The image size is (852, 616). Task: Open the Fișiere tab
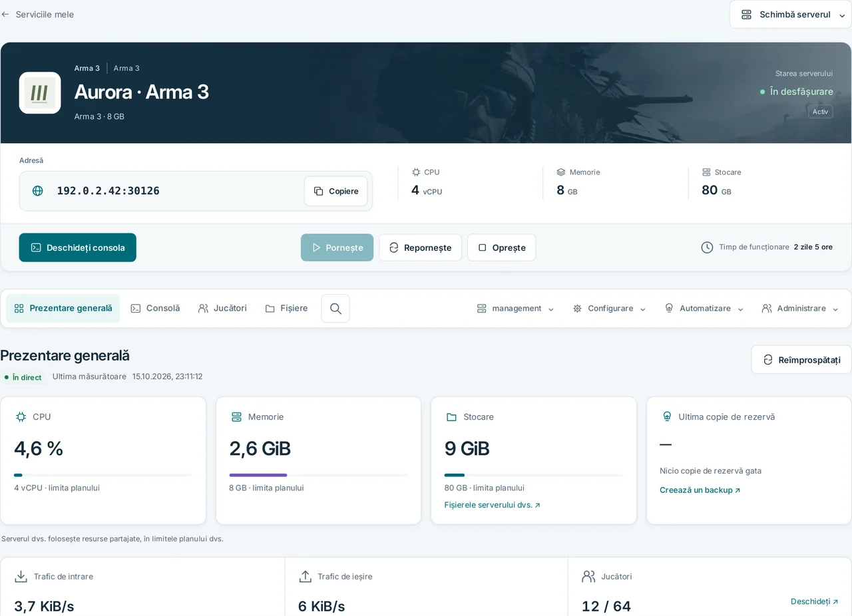[x=286, y=309]
